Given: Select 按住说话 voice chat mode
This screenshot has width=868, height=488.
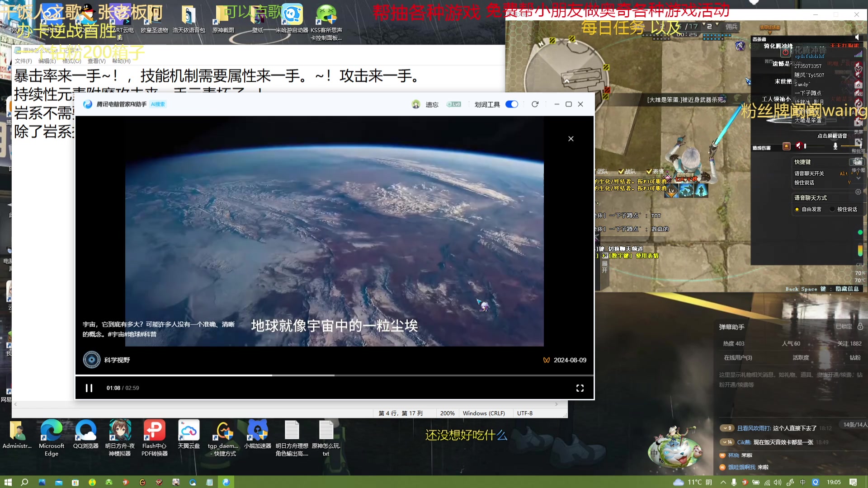Looking at the screenshot, I should point(832,209).
